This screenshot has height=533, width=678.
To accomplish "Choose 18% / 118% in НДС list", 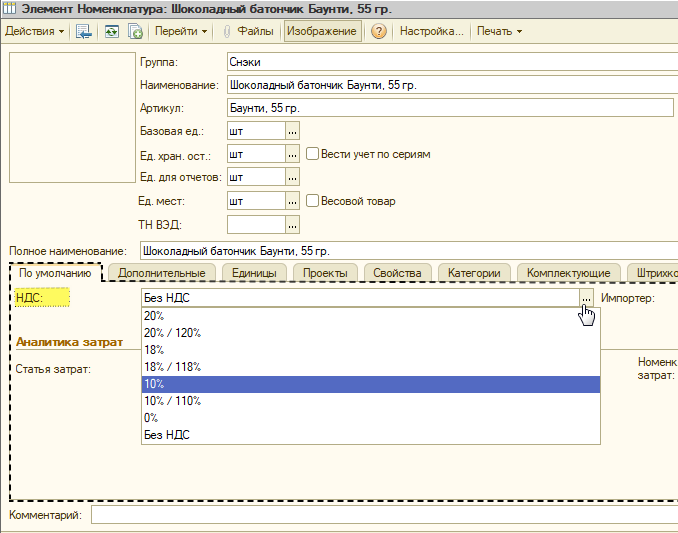I will [371, 367].
